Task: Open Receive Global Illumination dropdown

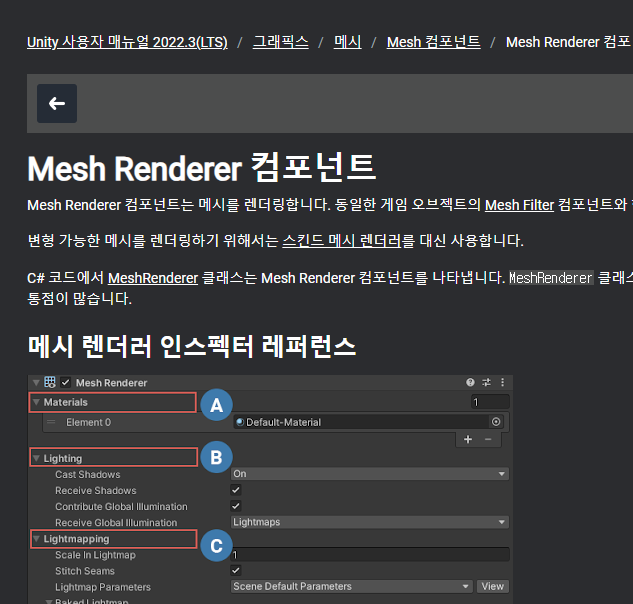Action: [x=370, y=522]
